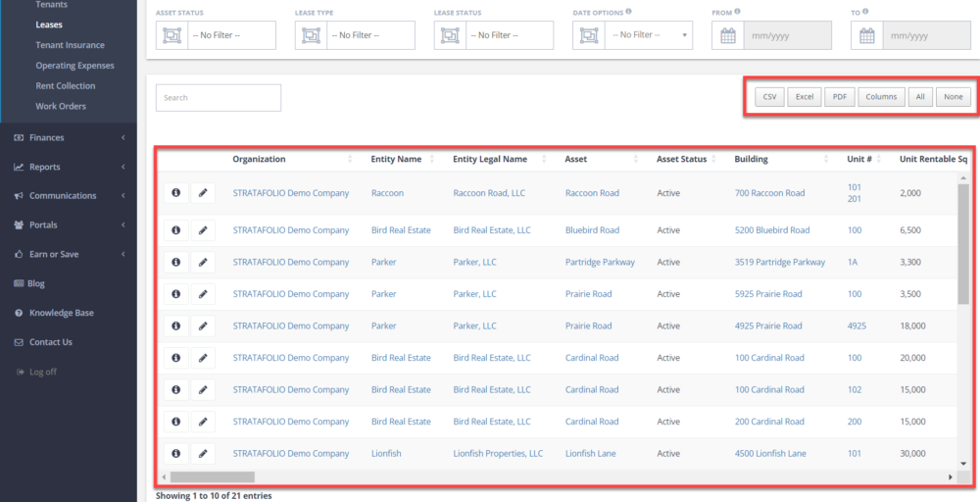The image size is (980, 502).
Task: Open the To date calendar icon
Action: point(867,35)
